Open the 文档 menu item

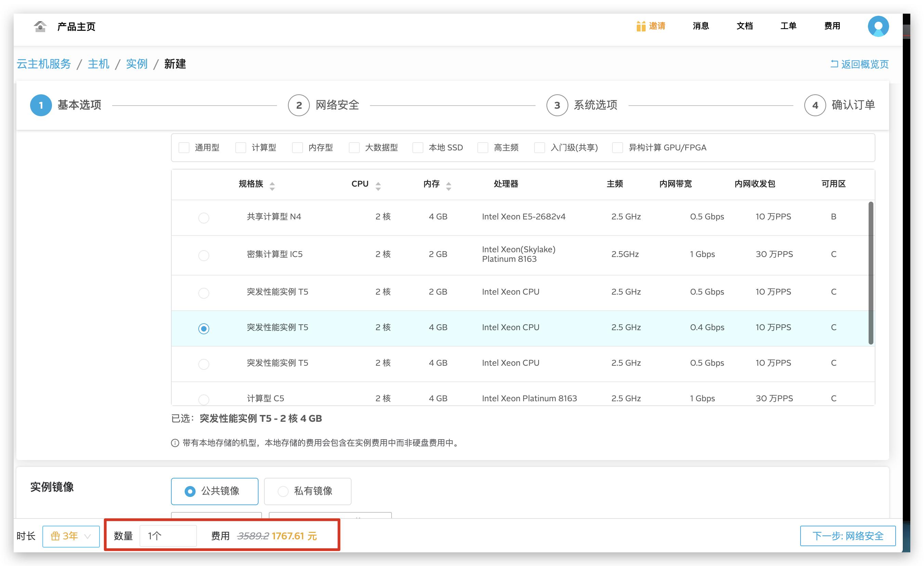(x=744, y=26)
